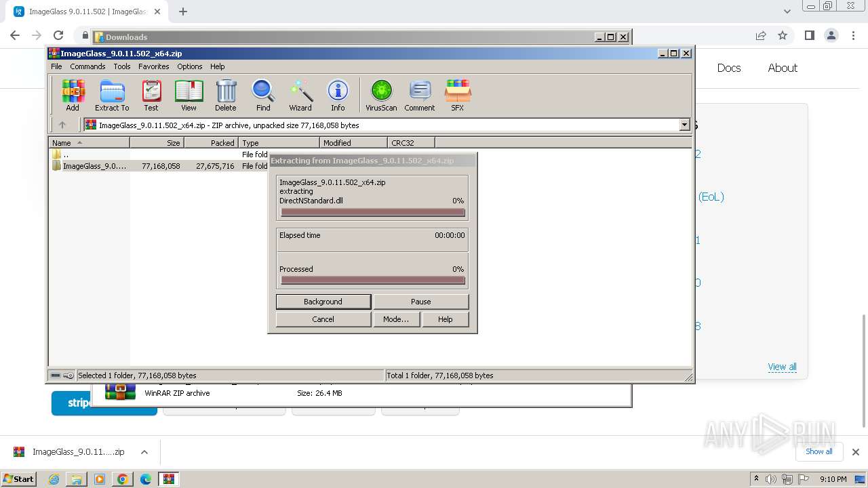Sort file list by Name column
The height and width of the screenshot is (488, 868).
pos(89,142)
